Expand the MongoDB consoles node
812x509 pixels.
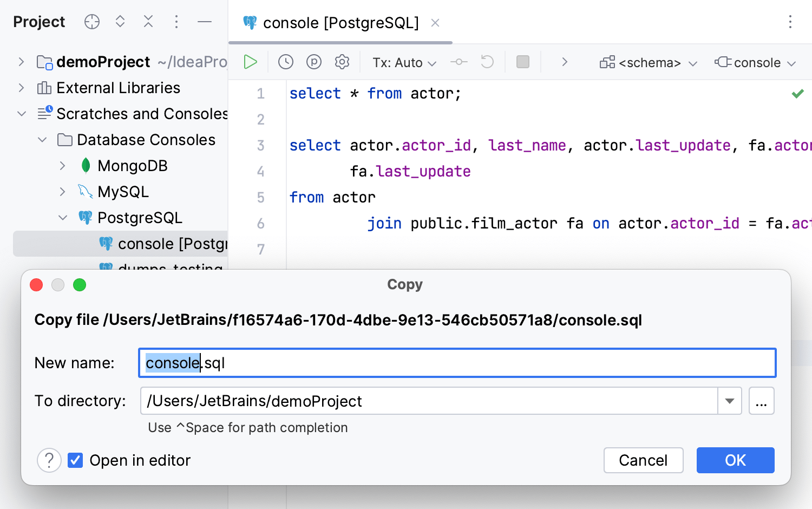click(62, 166)
